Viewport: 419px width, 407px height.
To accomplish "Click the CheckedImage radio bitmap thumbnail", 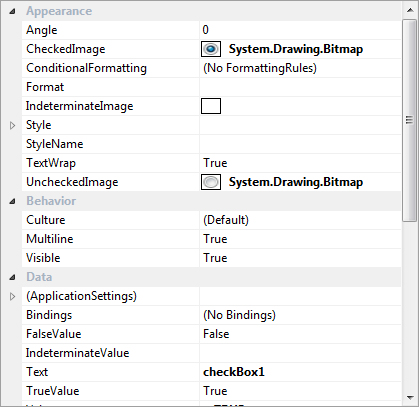I will pos(211,49).
